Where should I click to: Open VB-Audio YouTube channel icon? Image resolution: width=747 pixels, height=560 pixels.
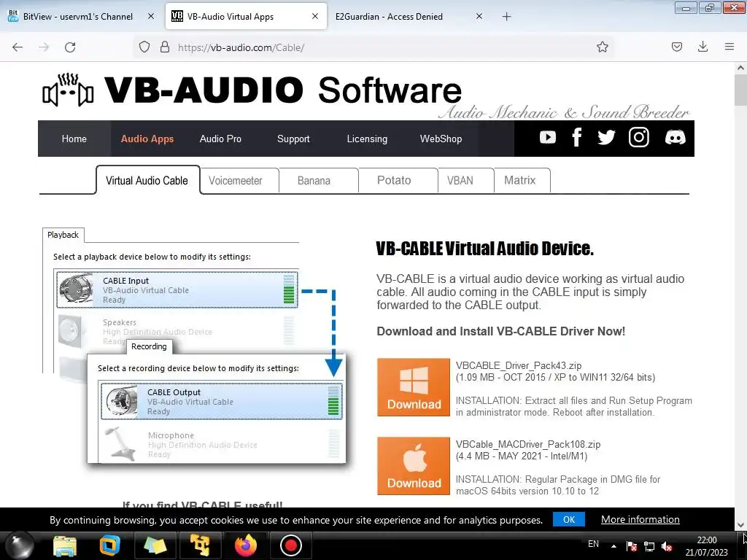click(x=547, y=138)
